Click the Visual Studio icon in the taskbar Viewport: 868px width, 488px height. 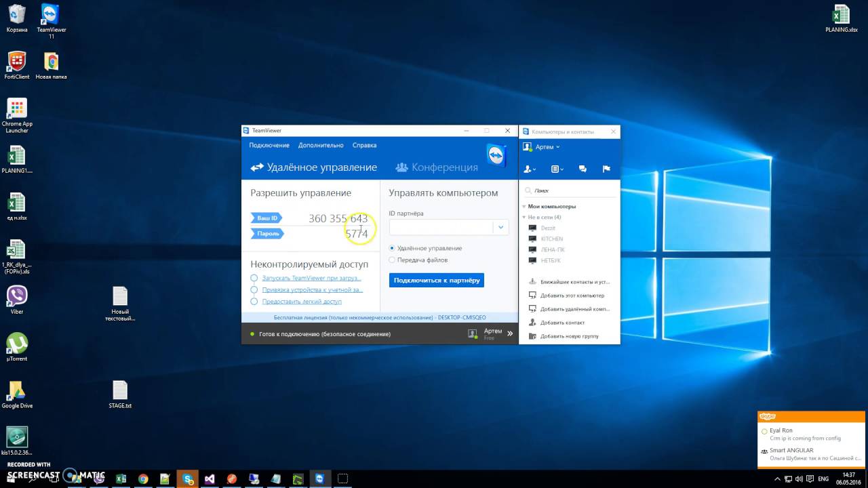point(210,479)
